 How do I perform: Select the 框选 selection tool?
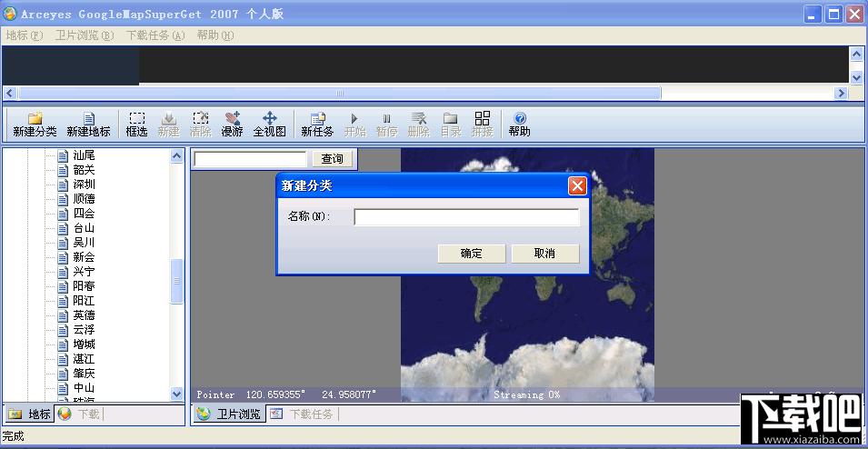(x=136, y=125)
